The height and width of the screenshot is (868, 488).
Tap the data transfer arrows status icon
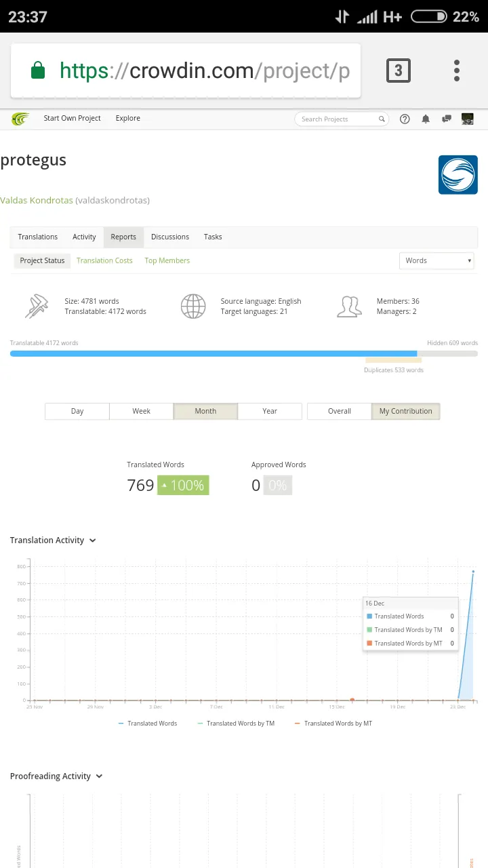(x=342, y=16)
